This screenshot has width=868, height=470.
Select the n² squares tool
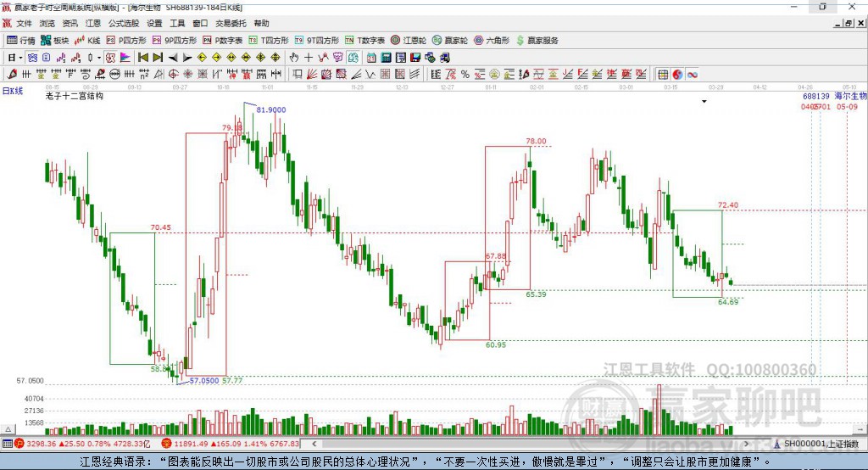pos(144,75)
